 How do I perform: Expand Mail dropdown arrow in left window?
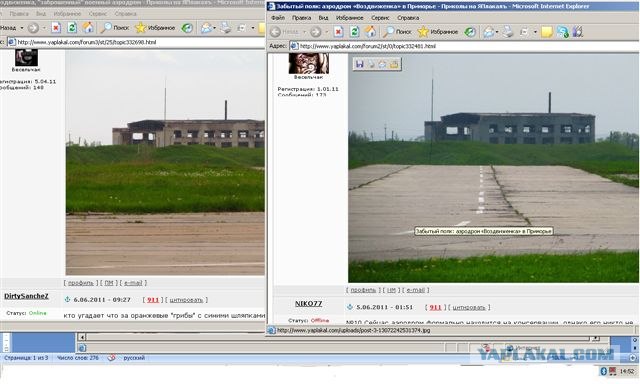click(x=215, y=28)
